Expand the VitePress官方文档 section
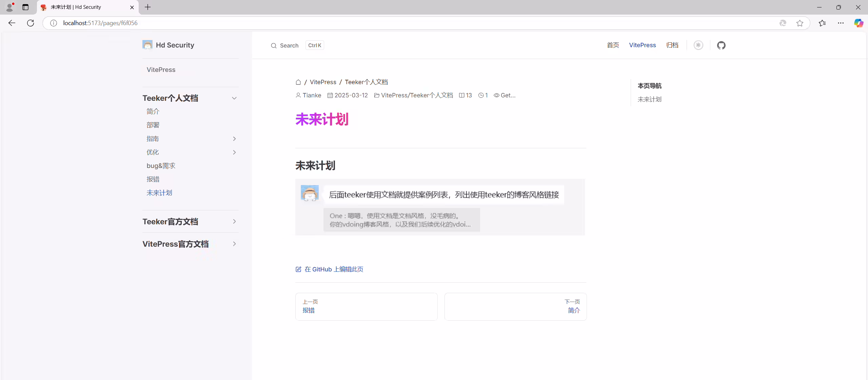 [234, 244]
